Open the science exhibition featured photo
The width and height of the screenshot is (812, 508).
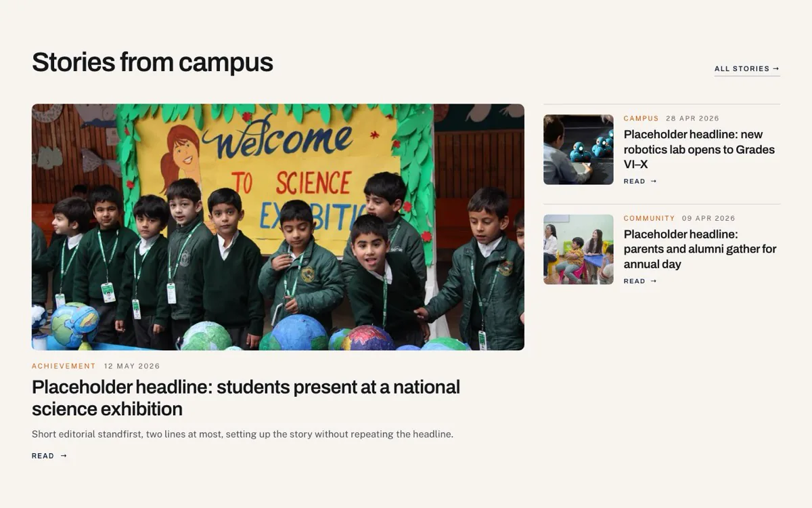pyautogui.click(x=278, y=227)
